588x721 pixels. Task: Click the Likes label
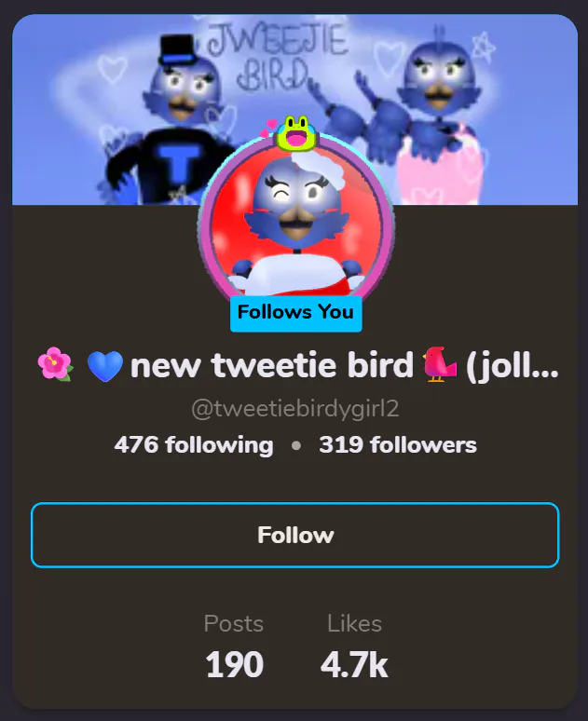tap(354, 623)
